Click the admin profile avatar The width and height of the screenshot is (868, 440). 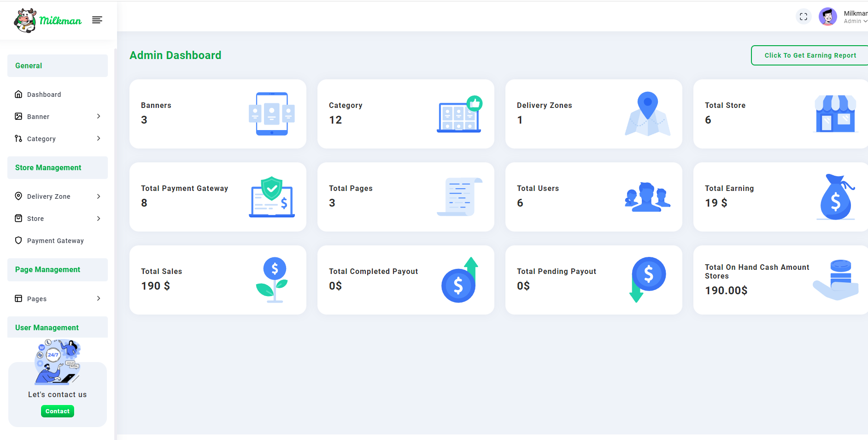click(x=827, y=17)
